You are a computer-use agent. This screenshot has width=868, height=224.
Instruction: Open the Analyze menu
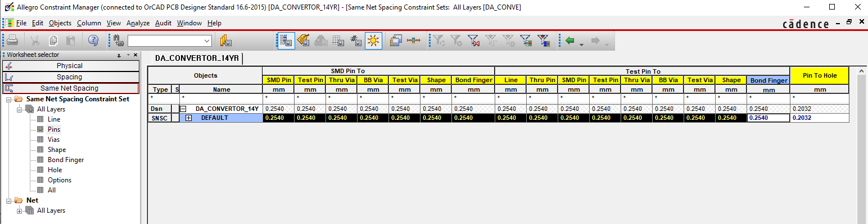pos(138,23)
